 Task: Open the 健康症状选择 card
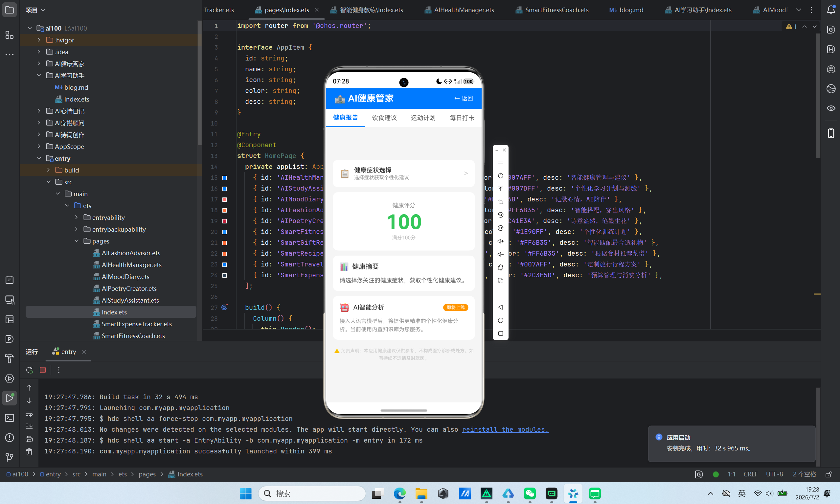coord(404,173)
